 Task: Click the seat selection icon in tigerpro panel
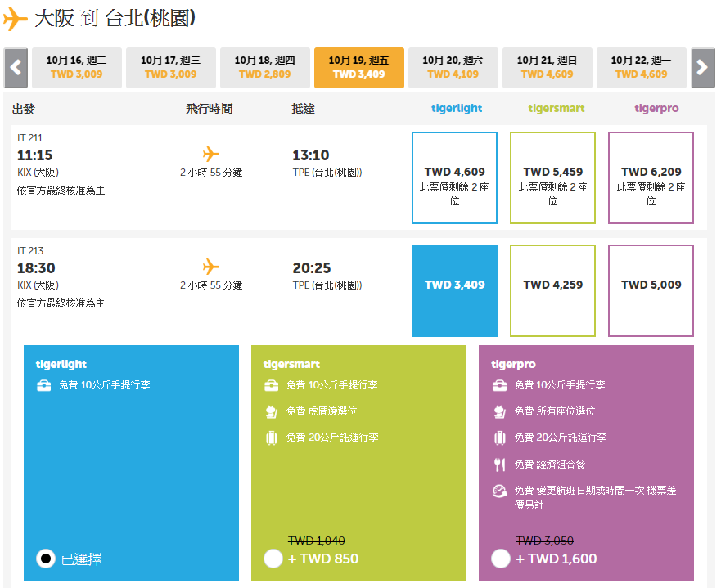[x=499, y=411]
